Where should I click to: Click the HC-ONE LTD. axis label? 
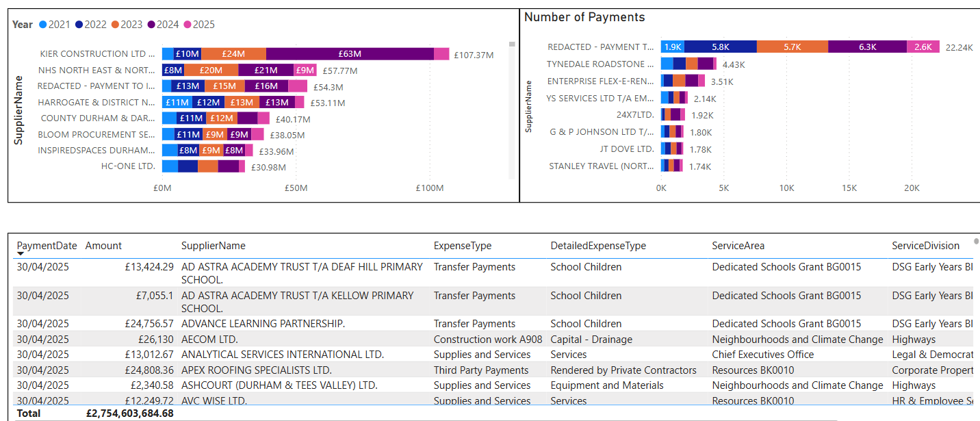(x=128, y=166)
